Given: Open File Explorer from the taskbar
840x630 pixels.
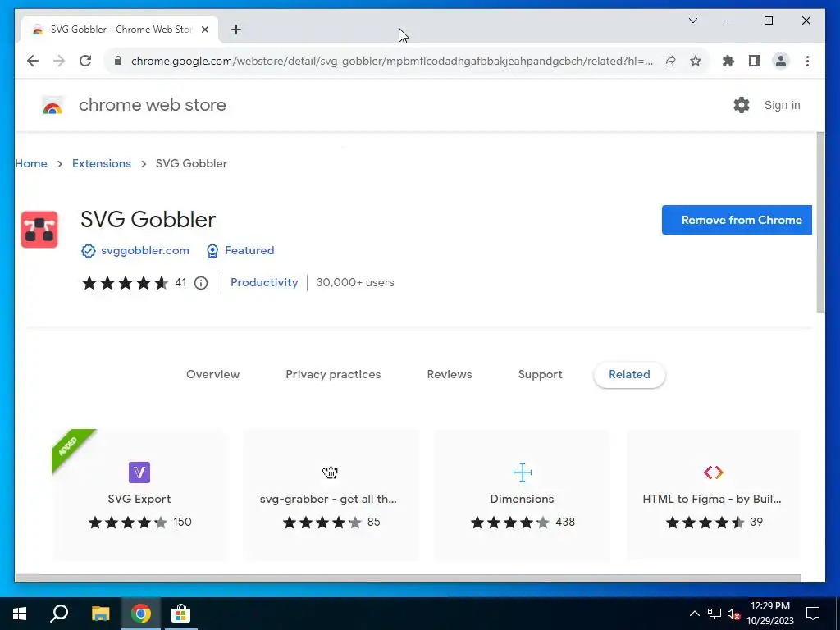Looking at the screenshot, I should 100,614.
